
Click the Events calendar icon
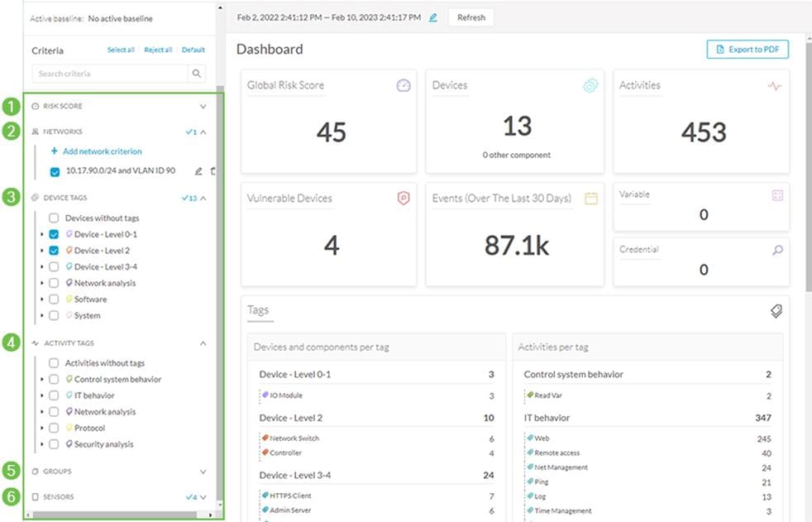(x=590, y=199)
